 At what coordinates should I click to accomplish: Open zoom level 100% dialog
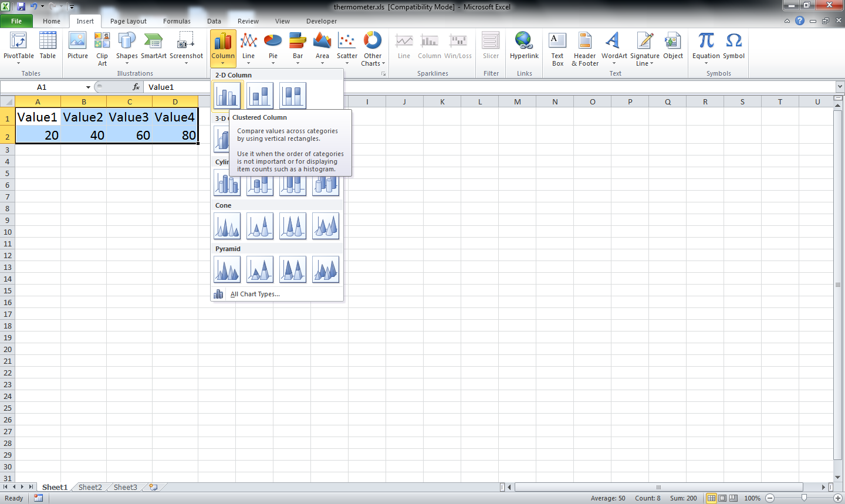point(752,498)
